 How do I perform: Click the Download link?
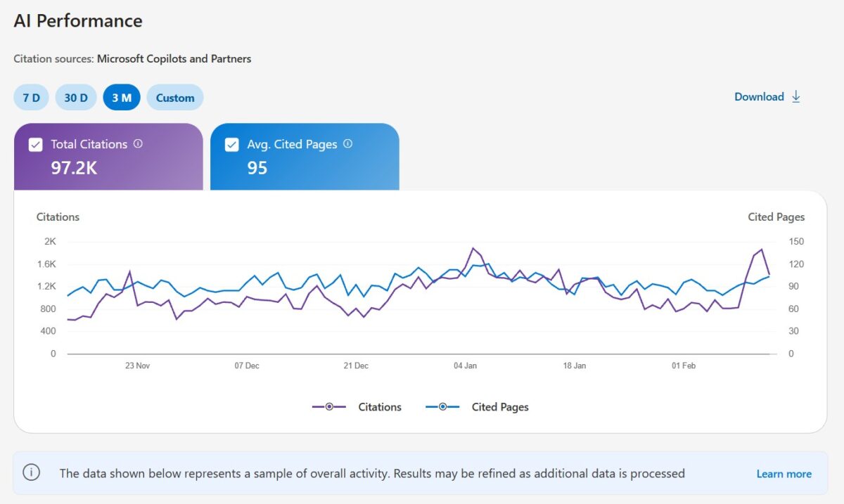[759, 96]
